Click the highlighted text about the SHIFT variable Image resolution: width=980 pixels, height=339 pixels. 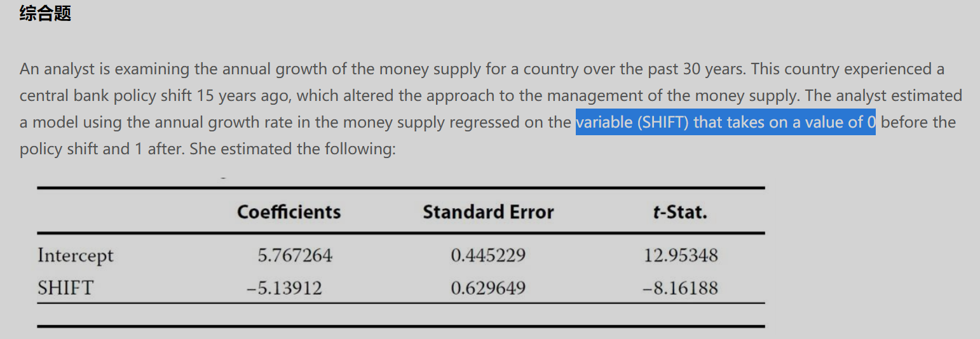click(x=725, y=122)
